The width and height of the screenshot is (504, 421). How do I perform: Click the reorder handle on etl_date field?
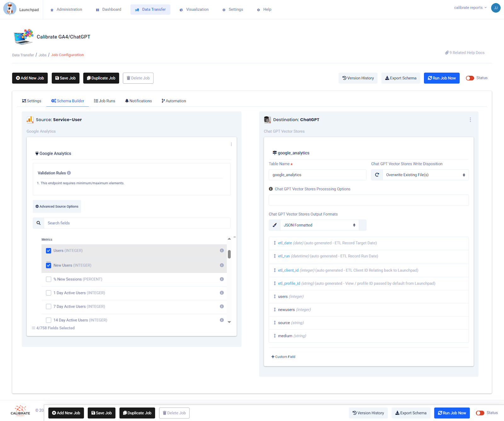[275, 243]
